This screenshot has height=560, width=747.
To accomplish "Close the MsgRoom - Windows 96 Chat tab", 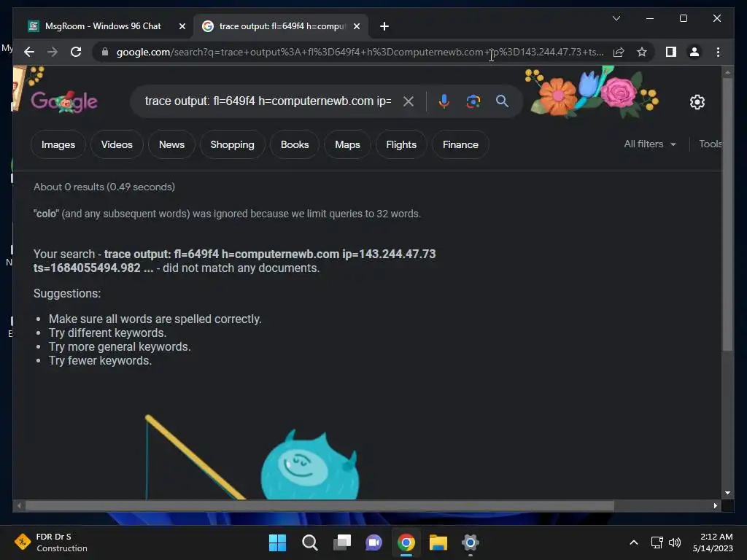I will click(x=182, y=26).
